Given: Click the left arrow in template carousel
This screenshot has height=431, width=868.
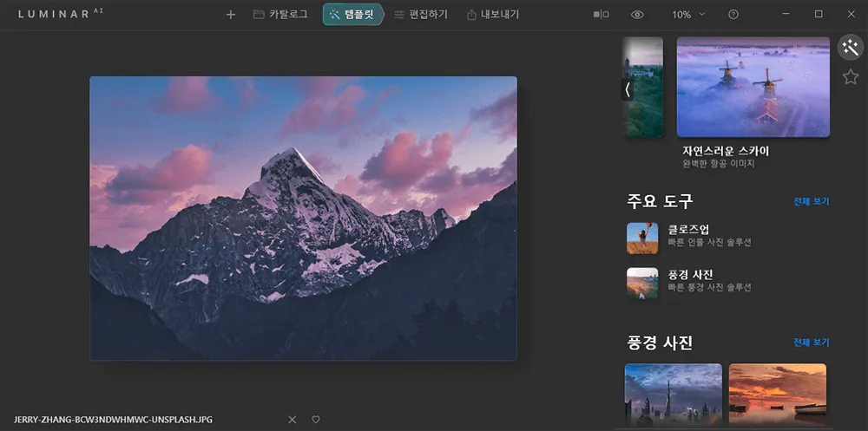Looking at the screenshot, I should pos(627,88).
